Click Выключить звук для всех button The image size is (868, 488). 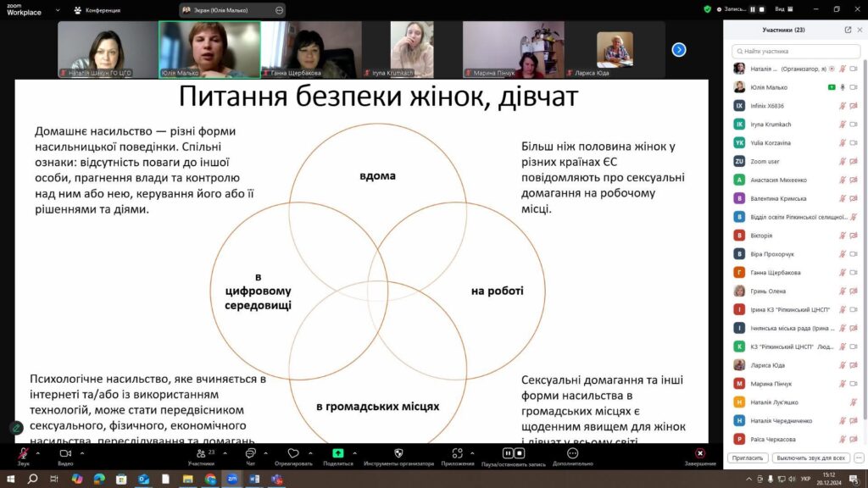(812, 457)
